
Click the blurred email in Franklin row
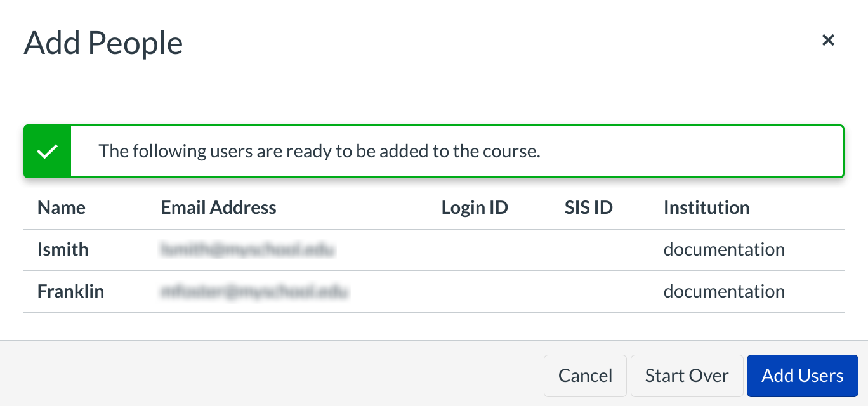coord(254,291)
